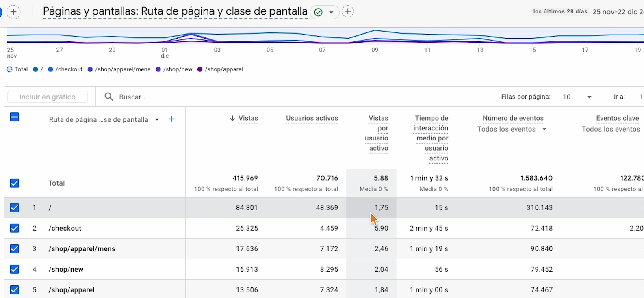This screenshot has width=644, height=298.
Task: Click the search magnifier icon
Action: pos(109,97)
